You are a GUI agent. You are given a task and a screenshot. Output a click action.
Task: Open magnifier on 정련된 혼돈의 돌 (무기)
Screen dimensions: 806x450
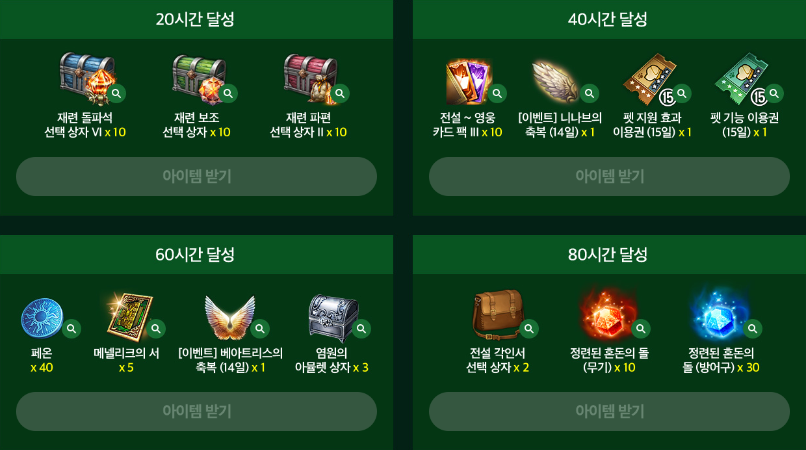coord(641,329)
